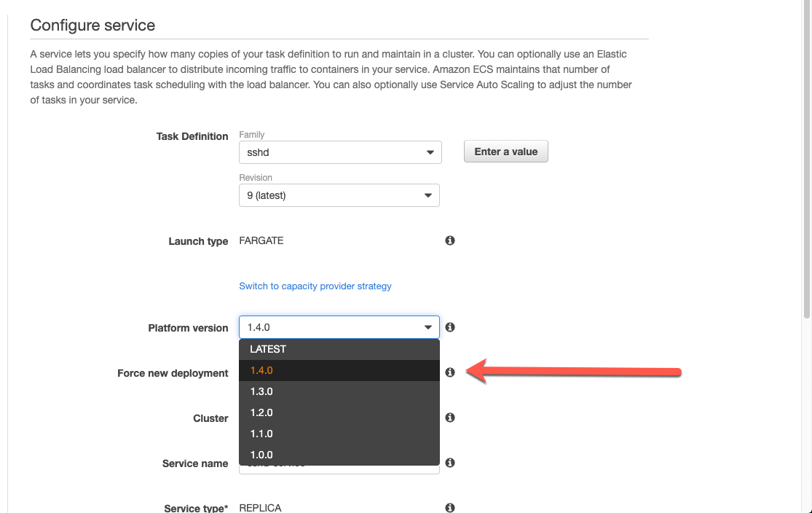Select LATEST platform version option
This screenshot has height=513, width=812.
click(x=339, y=349)
